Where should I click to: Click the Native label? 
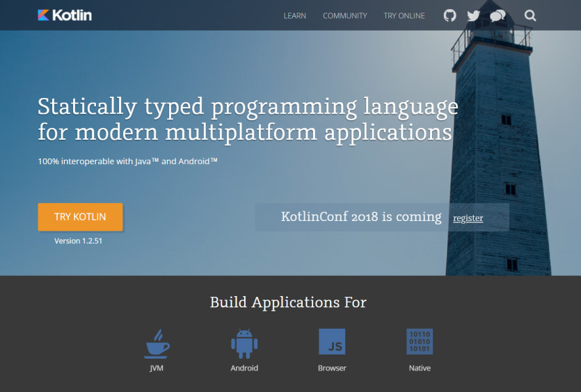tap(420, 368)
